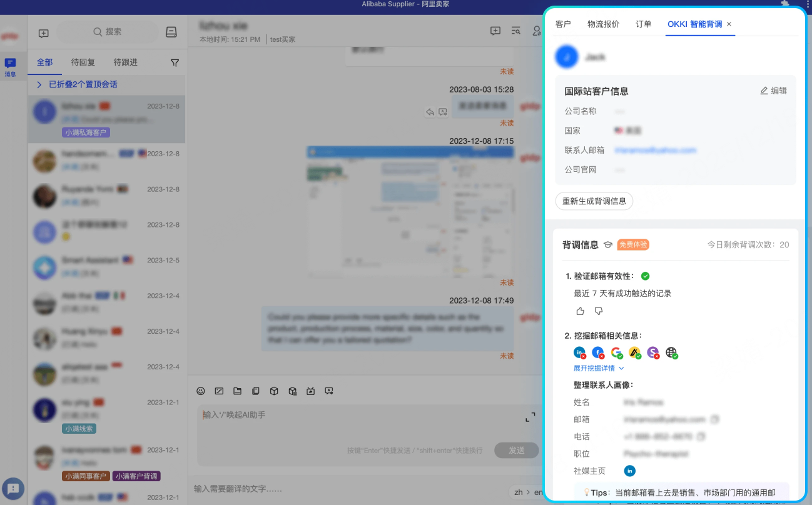Open the cube-with-list catalog icon

click(292, 391)
